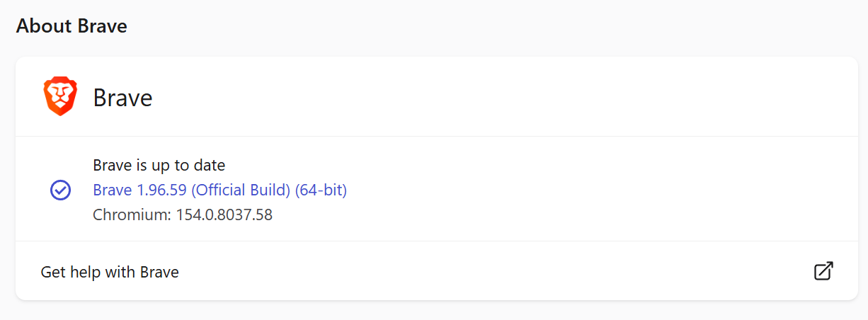Image resolution: width=868 pixels, height=320 pixels.
Task: Click the word Brave starting the blue version link
Action: (x=112, y=190)
